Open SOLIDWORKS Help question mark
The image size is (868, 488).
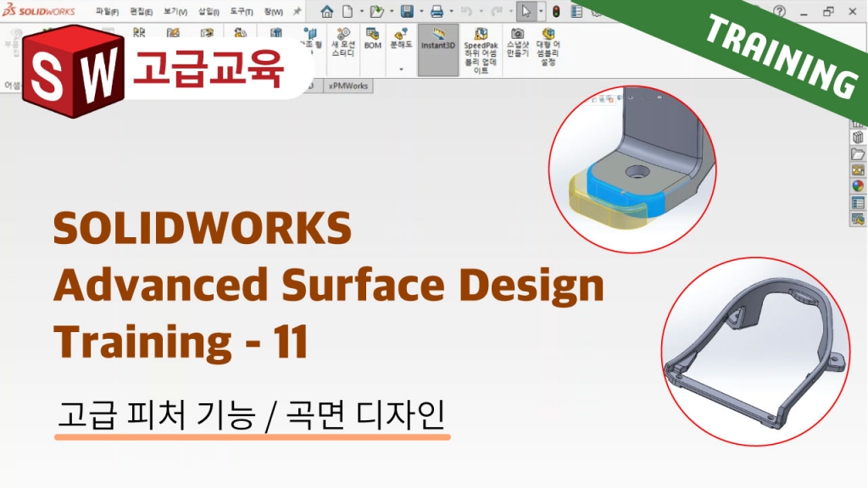[780, 11]
